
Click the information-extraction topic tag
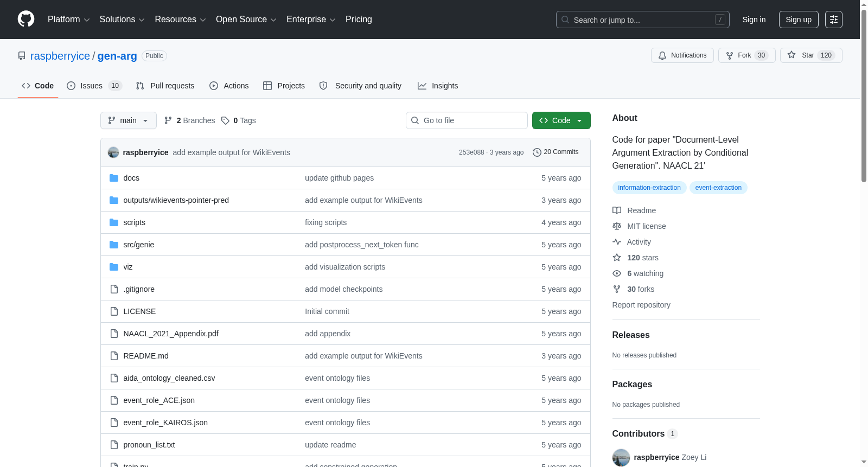[x=649, y=188]
